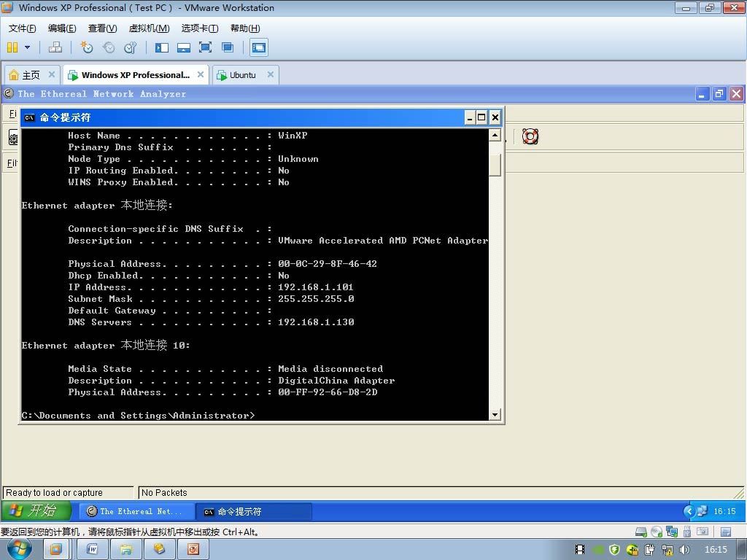Screen dimensions: 747x560
Task: Open Windows Explorer from the host taskbar
Action: (125, 550)
